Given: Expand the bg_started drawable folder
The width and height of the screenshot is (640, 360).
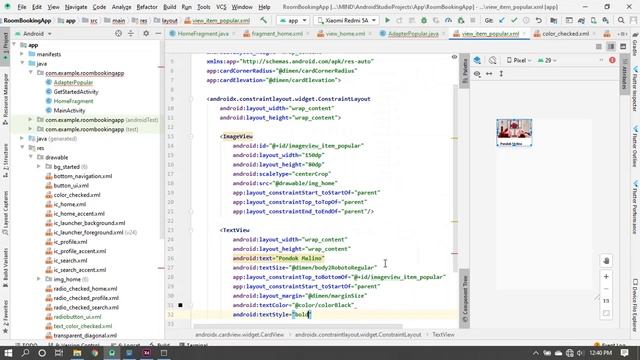Looking at the screenshot, I should point(39,167).
